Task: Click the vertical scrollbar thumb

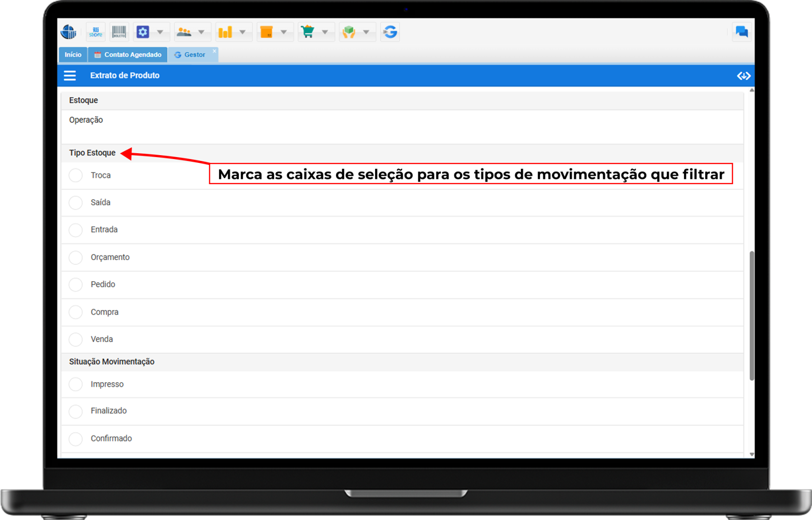Action: click(x=752, y=315)
